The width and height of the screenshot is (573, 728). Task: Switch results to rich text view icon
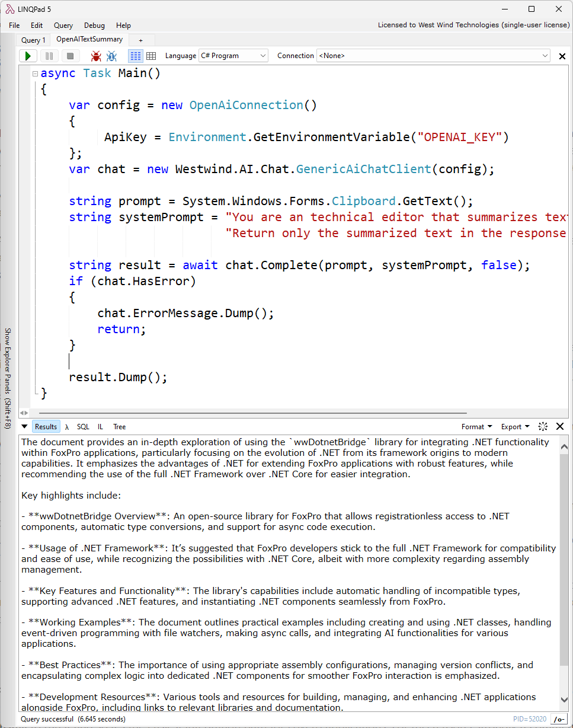136,56
